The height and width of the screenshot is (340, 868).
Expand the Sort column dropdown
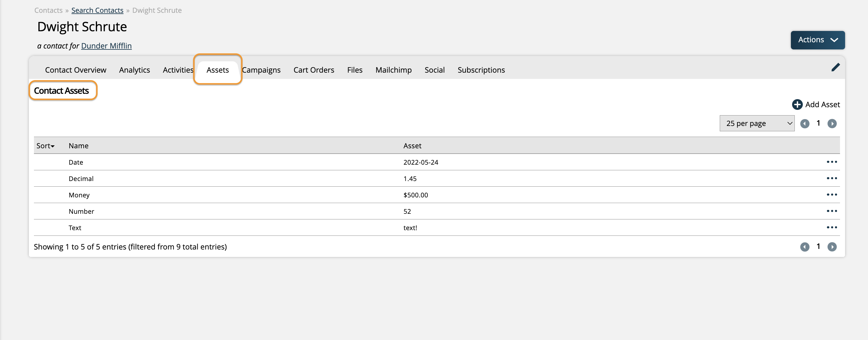pos(46,146)
